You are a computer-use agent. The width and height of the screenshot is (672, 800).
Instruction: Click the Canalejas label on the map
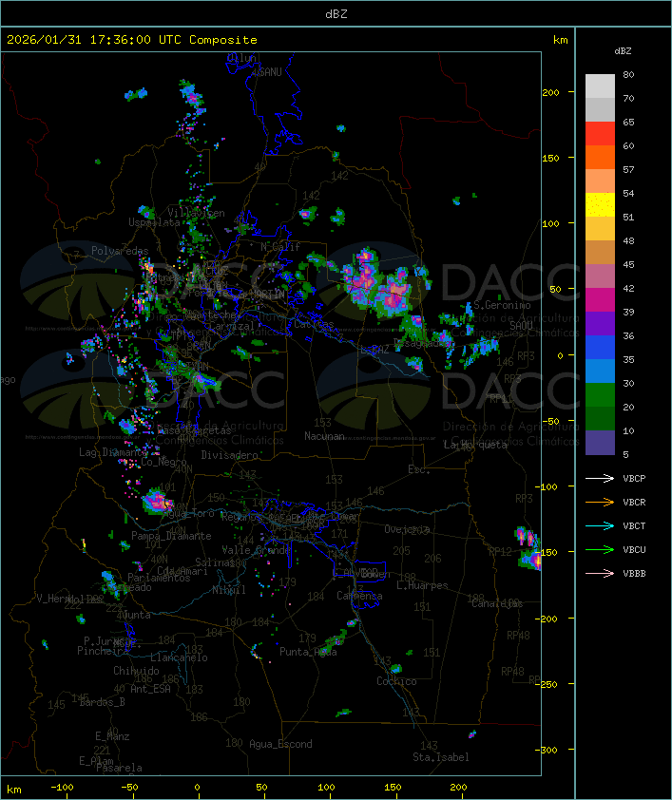click(497, 603)
